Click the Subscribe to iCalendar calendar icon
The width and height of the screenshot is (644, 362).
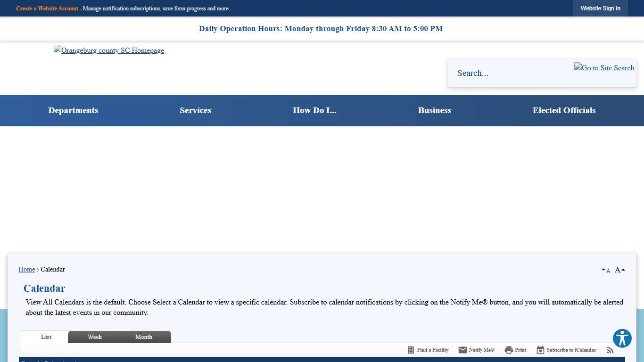(x=540, y=350)
